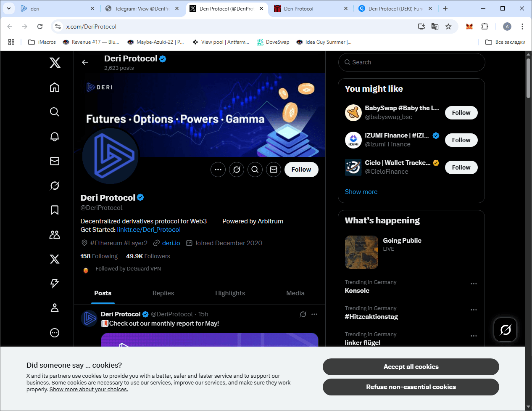Click Show more in You might like
The height and width of the screenshot is (411, 532).
click(x=361, y=192)
